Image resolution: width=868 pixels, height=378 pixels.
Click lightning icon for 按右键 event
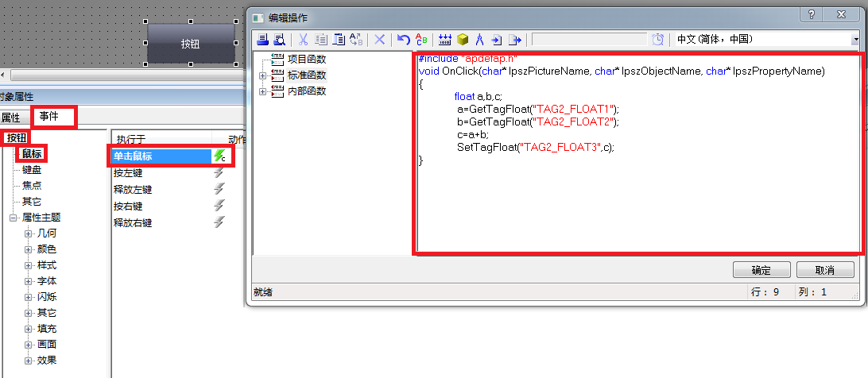(x=219, y=206)
